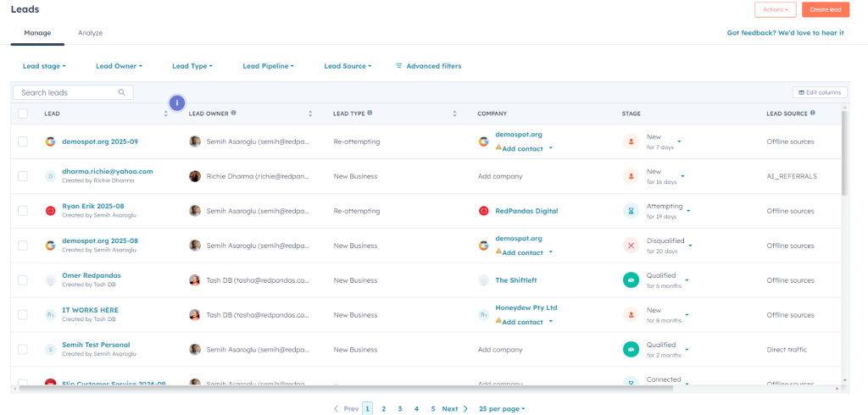Click the vertical table scrollbar

pyautogui.click(x=844, y=153)
